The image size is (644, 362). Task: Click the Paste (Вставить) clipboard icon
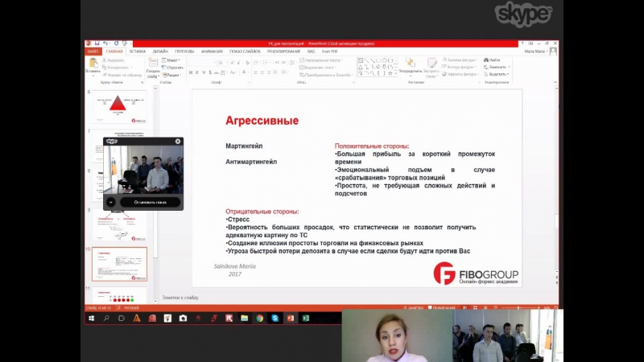[x=93, y=63]
